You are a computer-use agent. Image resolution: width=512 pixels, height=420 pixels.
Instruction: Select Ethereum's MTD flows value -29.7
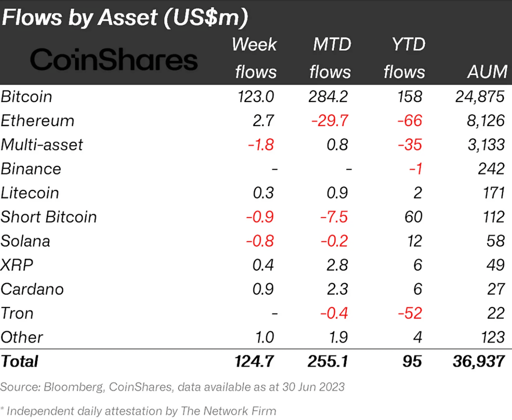pyautogui.click(x=330, y=121)
